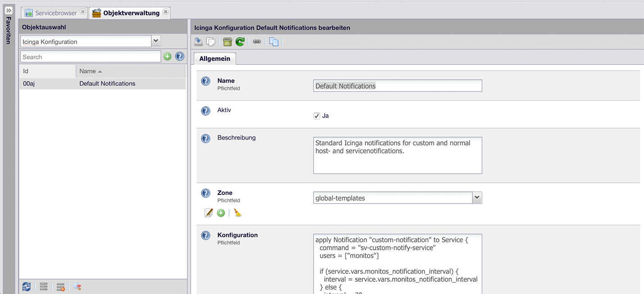The image size is (644, 294).
Task: Open the Zone dropdown global-templates
Action: [477, 198]
